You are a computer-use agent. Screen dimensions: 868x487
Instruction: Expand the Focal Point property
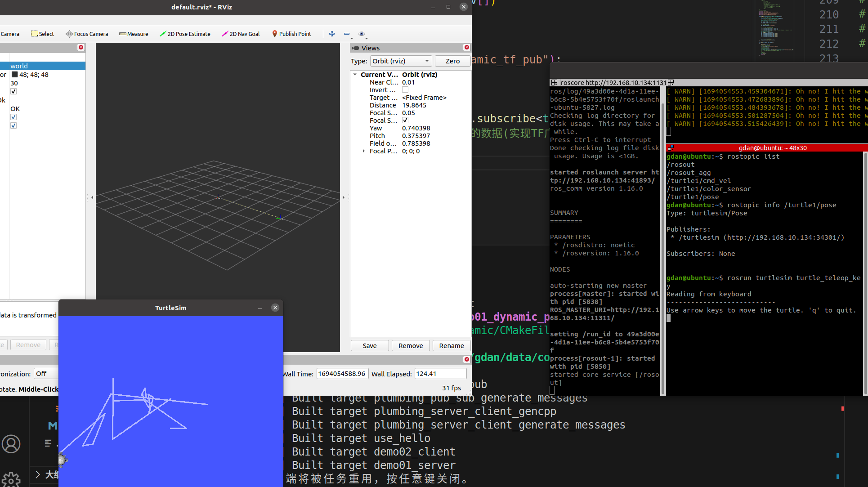pyautogui.click(x=363, y=151)
